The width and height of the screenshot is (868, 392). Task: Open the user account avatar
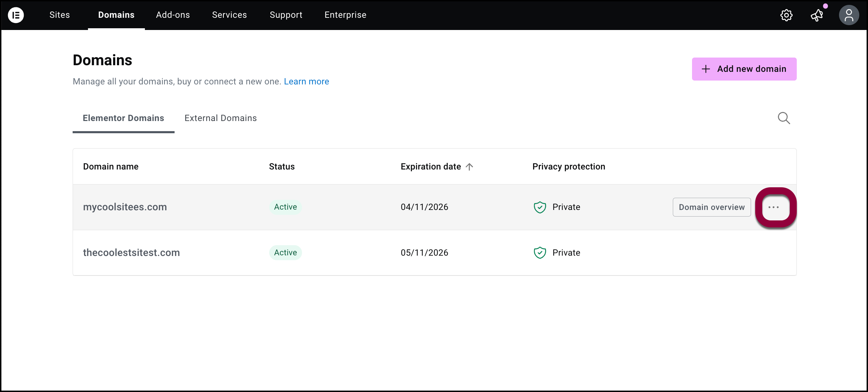tap(848, 15)
